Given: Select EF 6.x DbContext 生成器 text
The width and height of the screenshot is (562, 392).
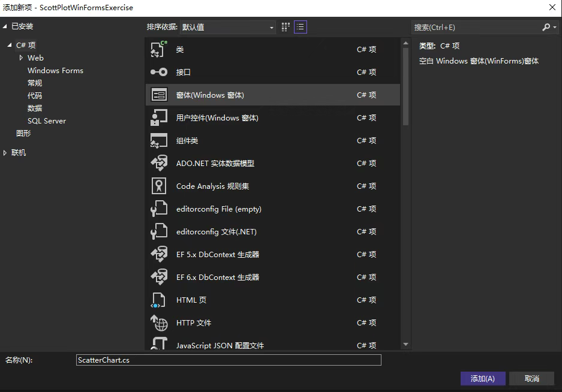Looking at the screenshot, I should tap(218, 278).
